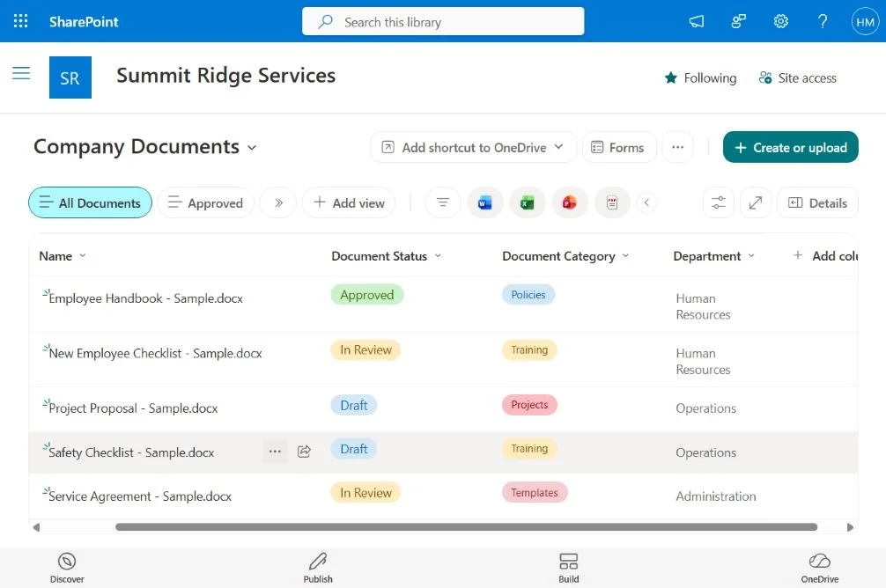Image resolution: width=886 pixels, height=588 pixels.
Task: Click Training category in Safety Checklist row
Action: click(529, 449)
